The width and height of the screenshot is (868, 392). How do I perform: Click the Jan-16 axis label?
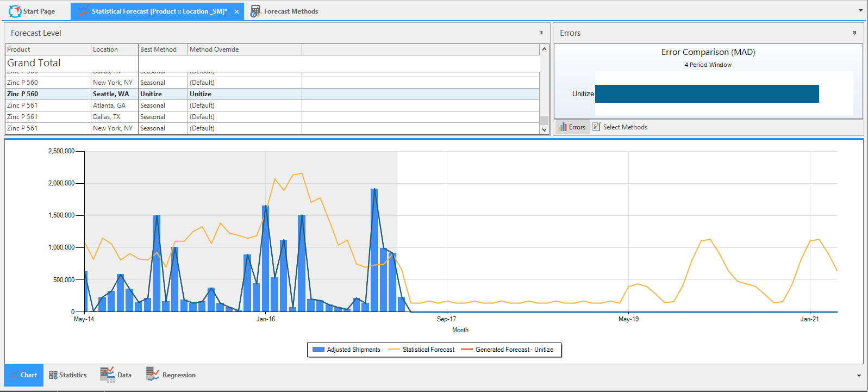pos(266,319)
